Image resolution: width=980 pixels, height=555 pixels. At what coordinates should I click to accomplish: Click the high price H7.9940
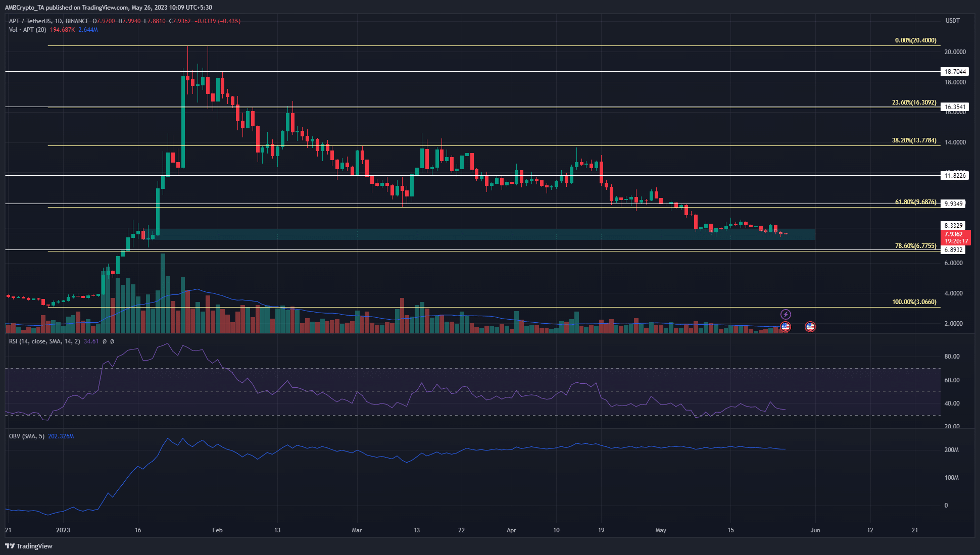129,21
